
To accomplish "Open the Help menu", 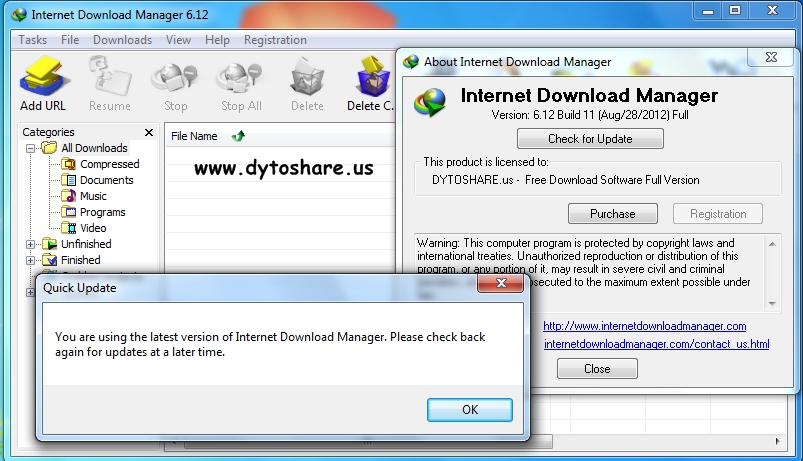I will tap(217, 40).
